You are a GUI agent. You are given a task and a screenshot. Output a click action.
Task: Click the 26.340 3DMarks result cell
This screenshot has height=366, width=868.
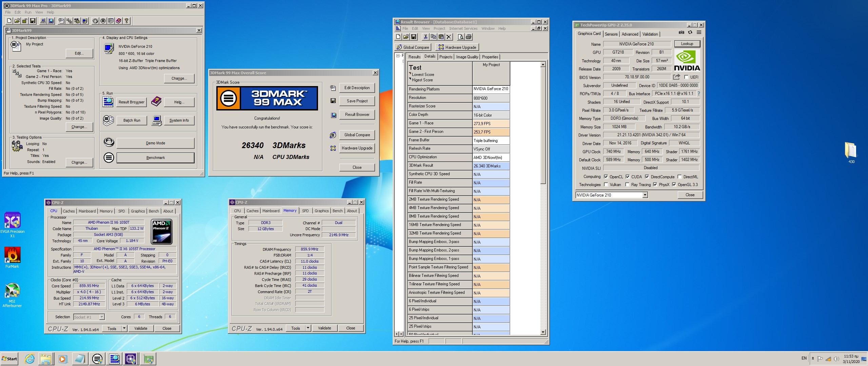pyautogui.click(x=491, y=166)
